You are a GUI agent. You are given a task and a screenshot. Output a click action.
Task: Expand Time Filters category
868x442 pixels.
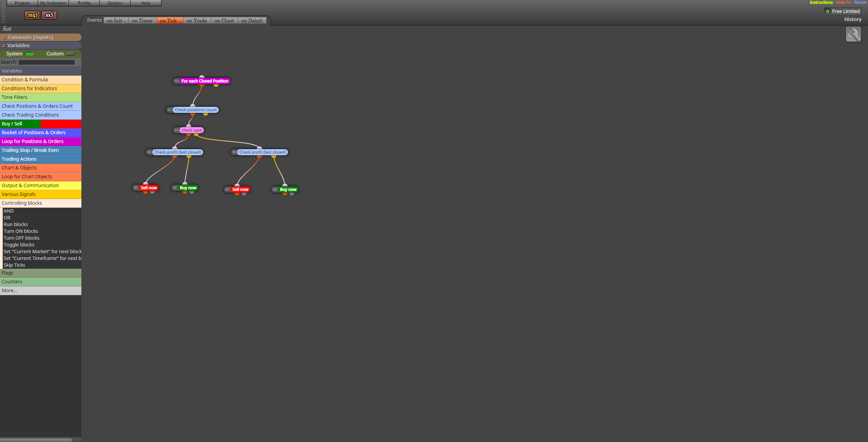tap(41, 97)
